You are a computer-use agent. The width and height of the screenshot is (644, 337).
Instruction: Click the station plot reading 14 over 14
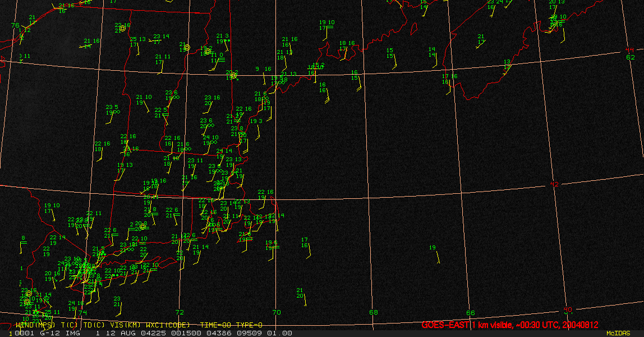coord(432,52)
